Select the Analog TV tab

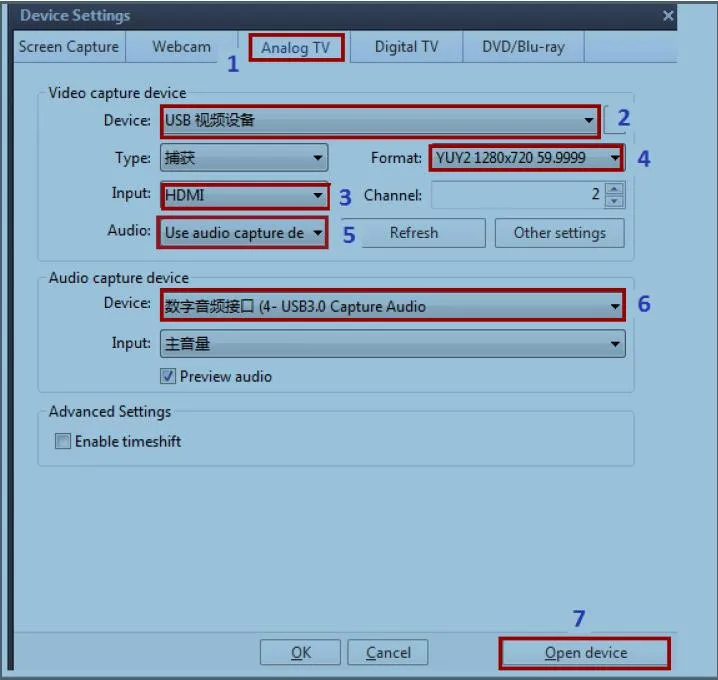[x=295, y=48]
